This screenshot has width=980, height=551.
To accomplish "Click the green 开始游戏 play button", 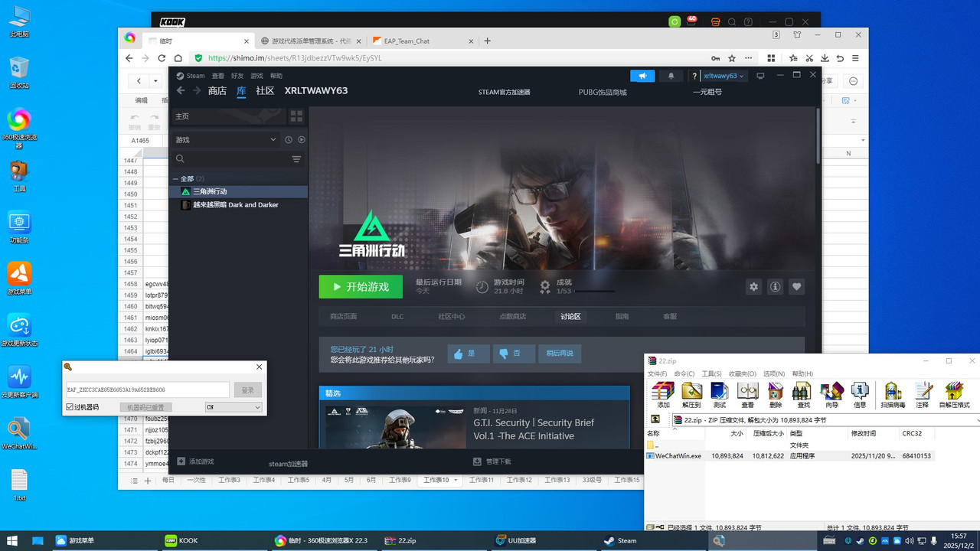I will 361,287.
